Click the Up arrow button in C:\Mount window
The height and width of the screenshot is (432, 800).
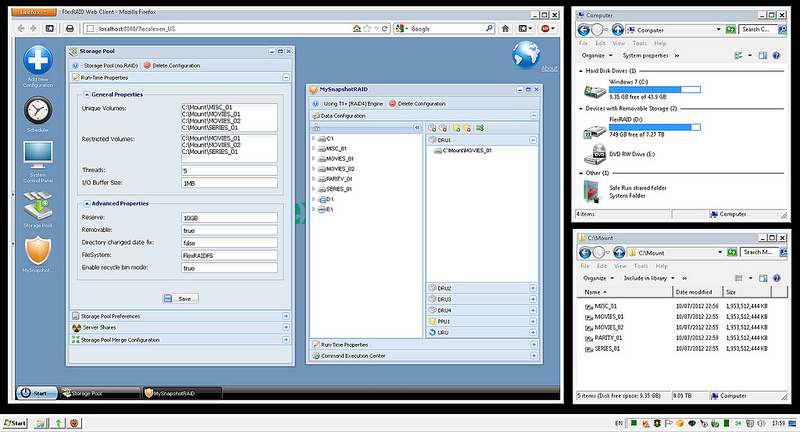[x=619, y=252]
